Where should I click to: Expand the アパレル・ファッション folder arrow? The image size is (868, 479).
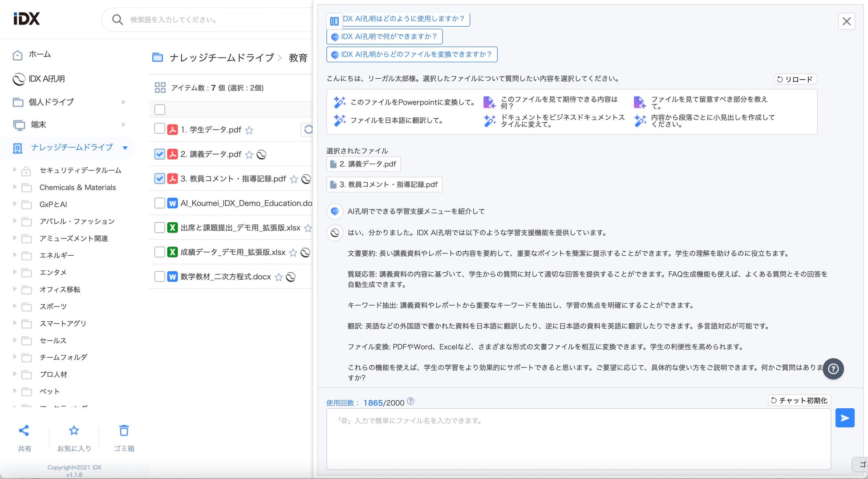tap(15, 221)
